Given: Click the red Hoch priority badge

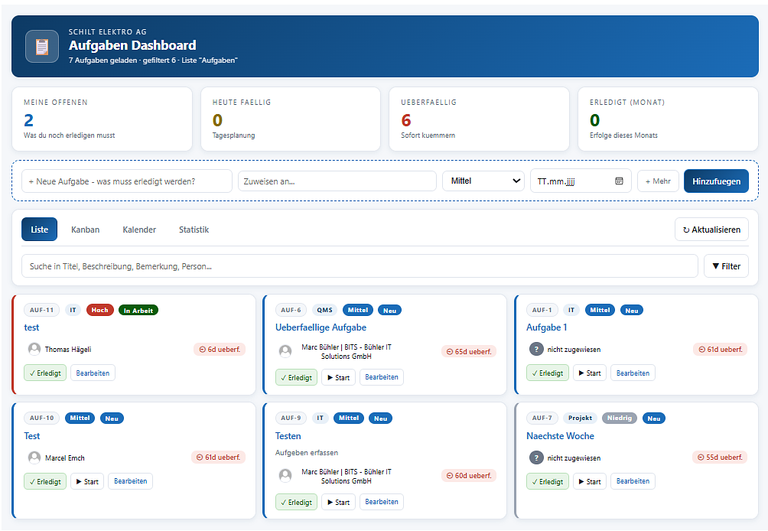Looking at the screenshot, I should pyautogui.click(x=100, y=310).
